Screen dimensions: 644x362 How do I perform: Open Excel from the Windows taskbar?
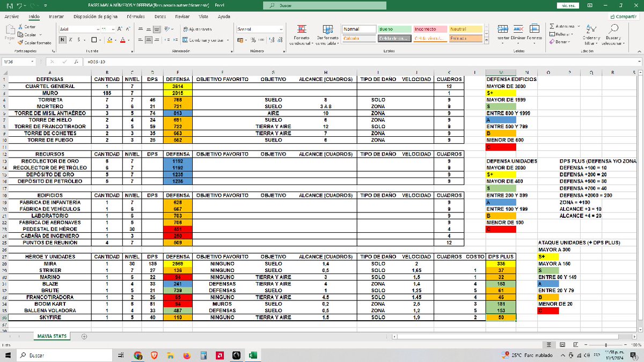[252, 355]
